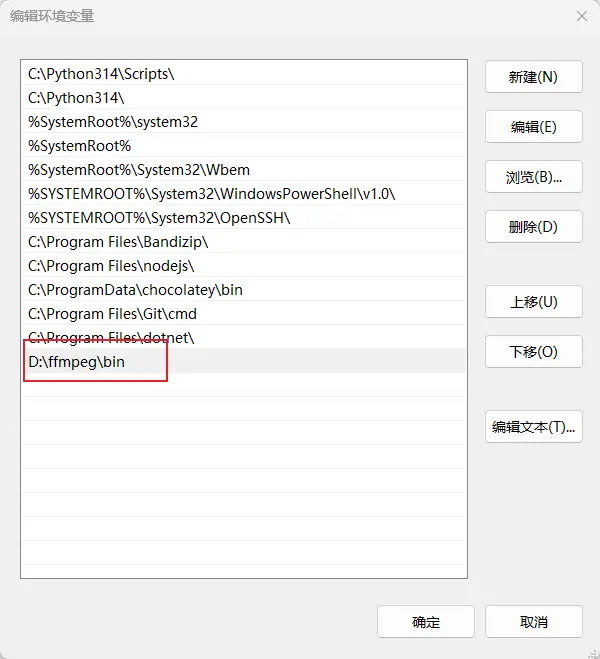Choose the %SystemRoot%\system32 entry
The height and width of the screenshot is (659, 600).
point(113,122)
